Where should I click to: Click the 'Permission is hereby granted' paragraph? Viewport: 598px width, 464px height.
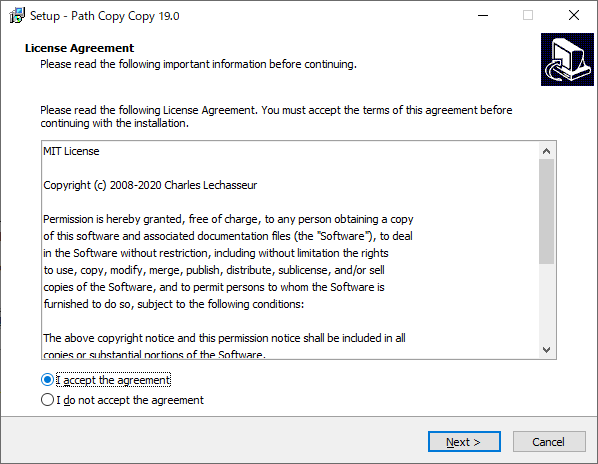(x=228, y=262)
